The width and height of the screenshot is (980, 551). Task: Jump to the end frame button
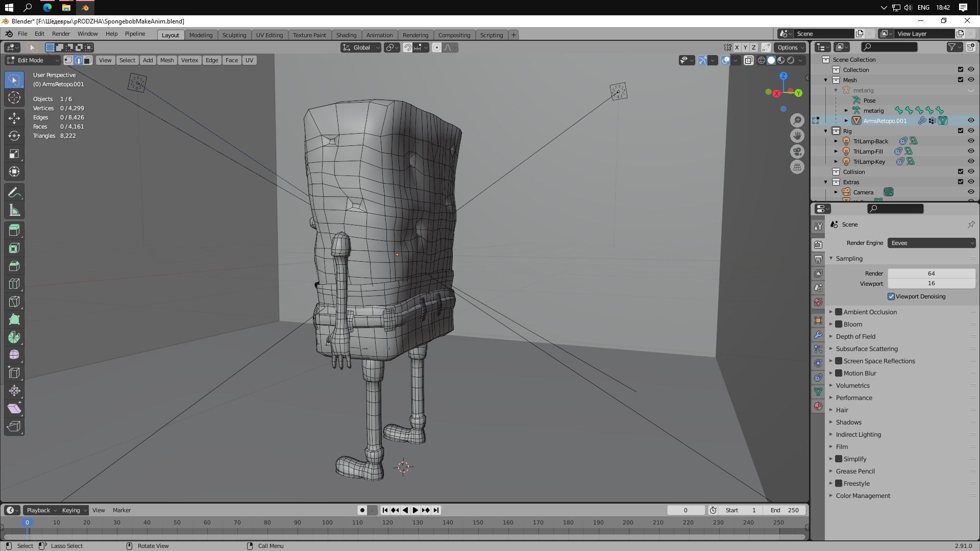(x=436, y=510)
